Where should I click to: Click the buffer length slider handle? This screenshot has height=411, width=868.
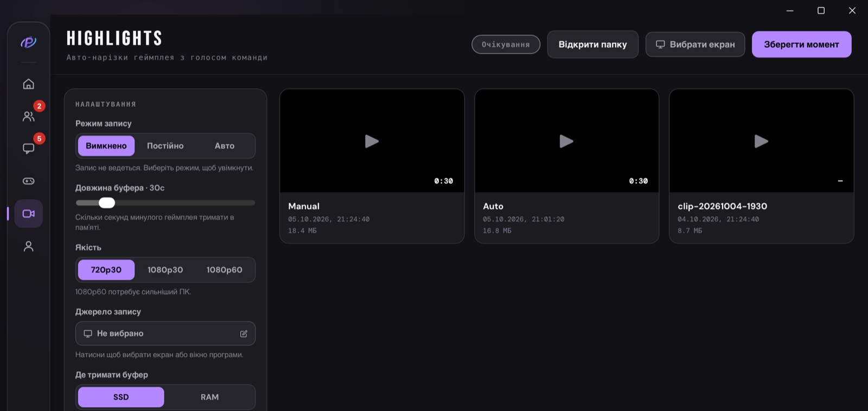[107, 203]
